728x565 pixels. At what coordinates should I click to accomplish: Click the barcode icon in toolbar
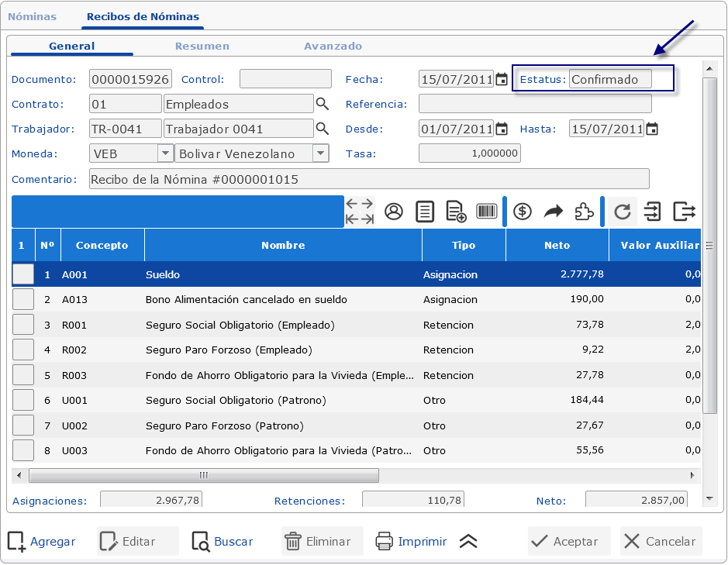(x=487, y=212)
